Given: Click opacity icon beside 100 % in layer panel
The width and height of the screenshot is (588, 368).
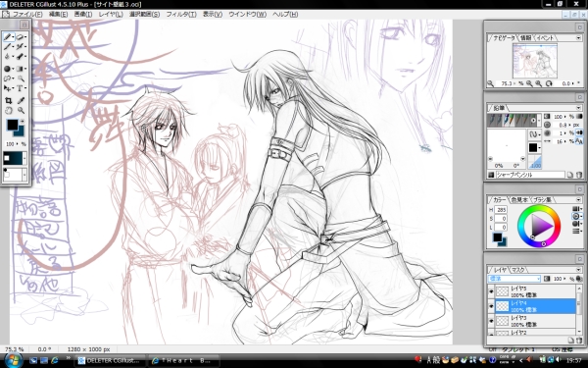Looking at the screenshot, I should (547, 279).
